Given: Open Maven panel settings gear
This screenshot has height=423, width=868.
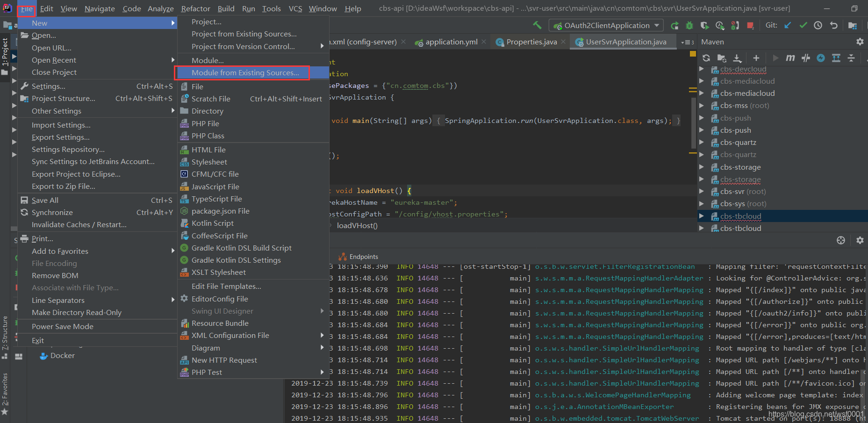Looking at the screenshot, I should coord(860,42).
